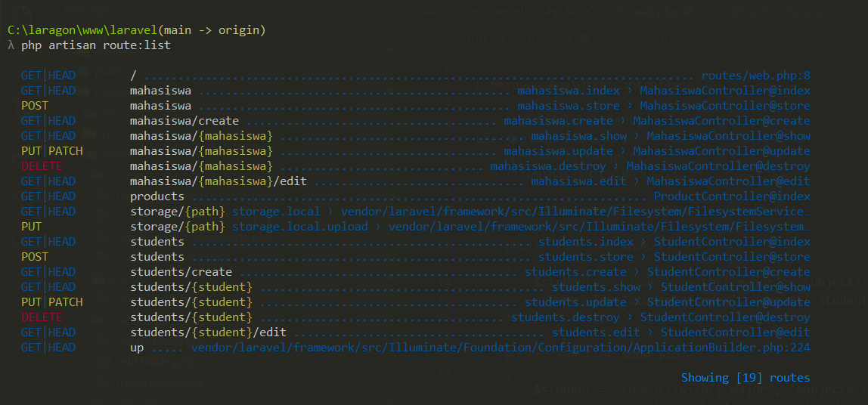Click the 'students/{student}/edit' URI
Screen dimensions: 868x405
click(x=208, y=332)
